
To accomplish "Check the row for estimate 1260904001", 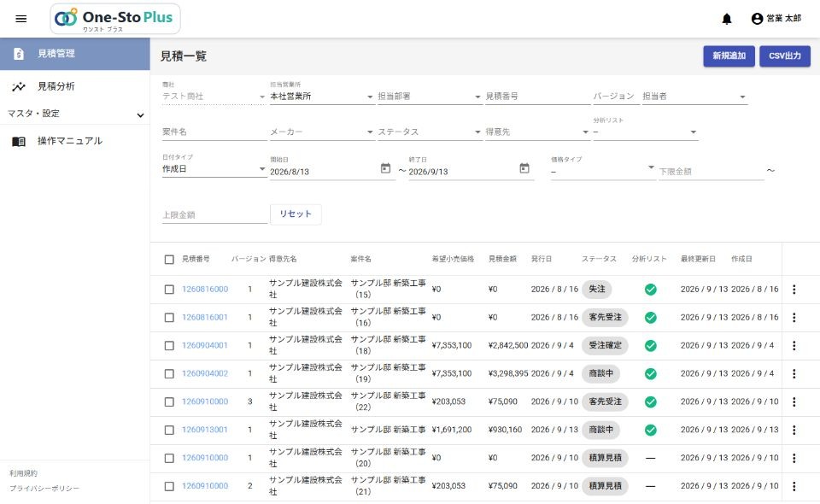I will click(x=169, y=346).
